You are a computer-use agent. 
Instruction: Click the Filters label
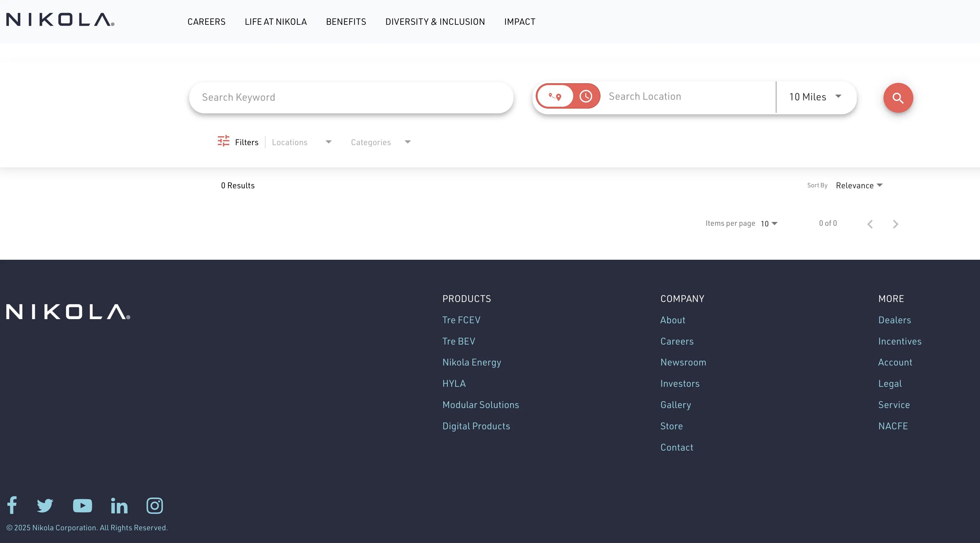[246, 142]
